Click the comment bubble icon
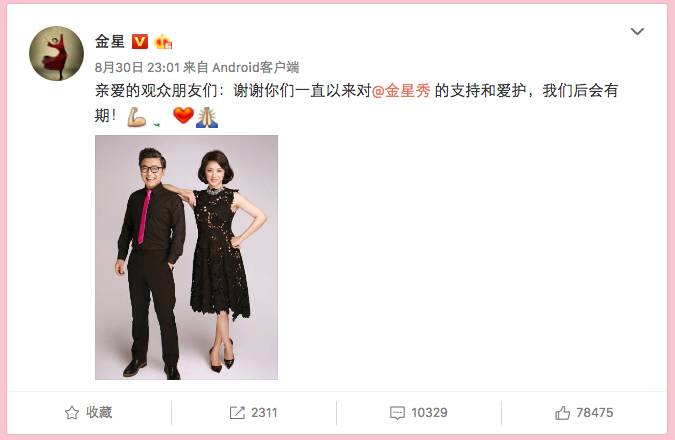The height and width of the screenshot is (440, 675). 397,413
